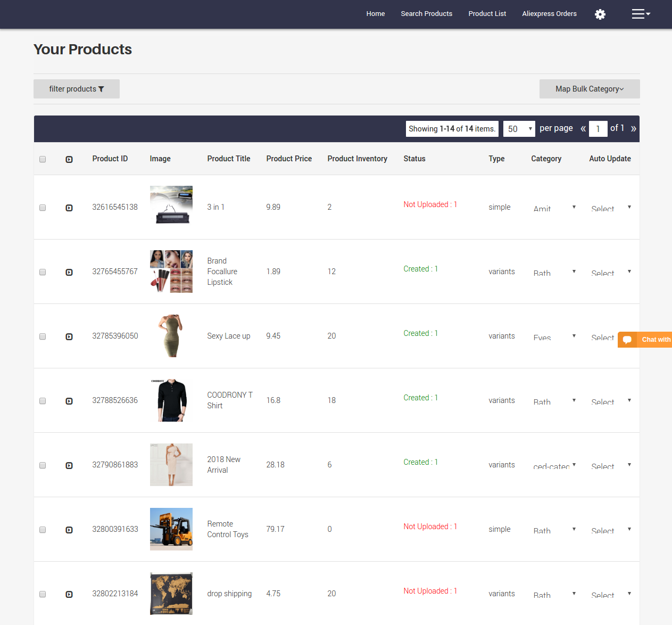Image resolution: width=672 pixels, height=625 pixels.
Task: Click the page number input field
Action: coord(598,129)
